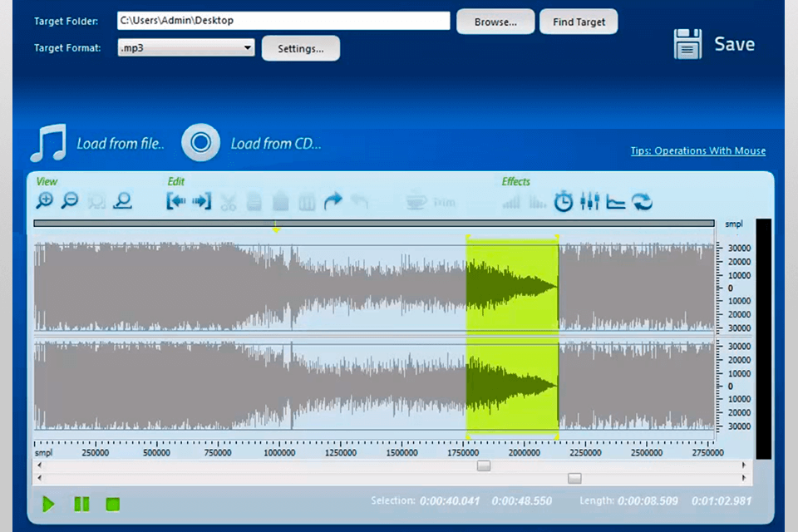Click the zoom out magnifier icon
The image size is (798, 532).
pos(70,200)
